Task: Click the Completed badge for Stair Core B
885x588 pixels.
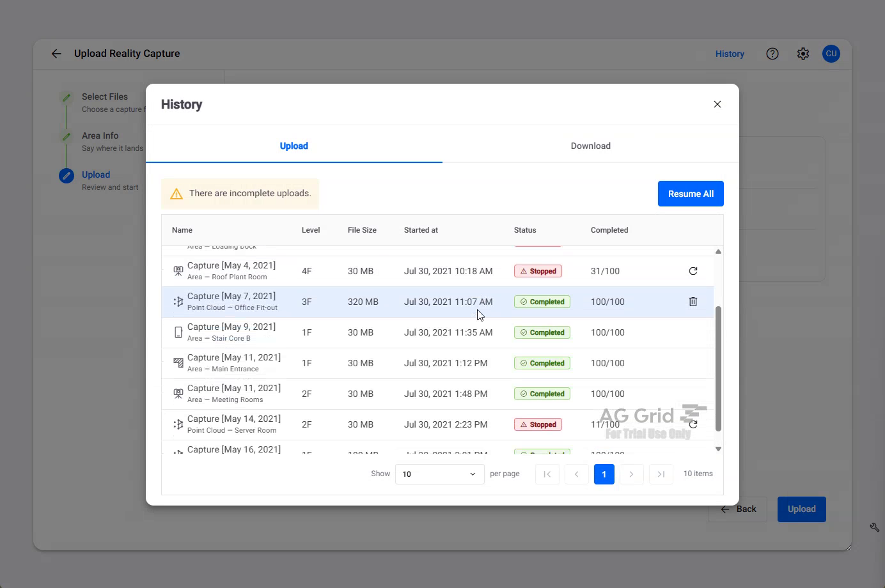Action: coord(542,332)
